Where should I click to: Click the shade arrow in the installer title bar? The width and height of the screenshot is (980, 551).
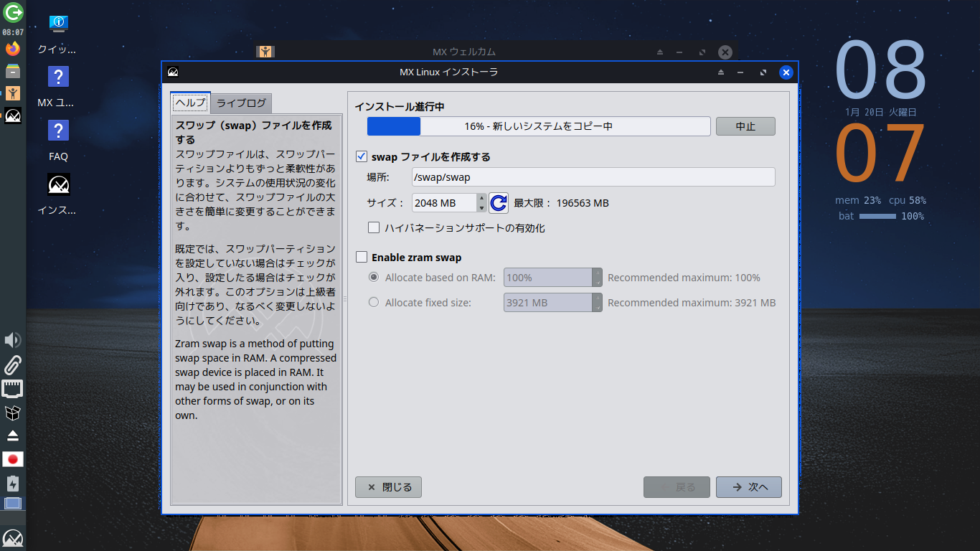[x=721, y=72]
